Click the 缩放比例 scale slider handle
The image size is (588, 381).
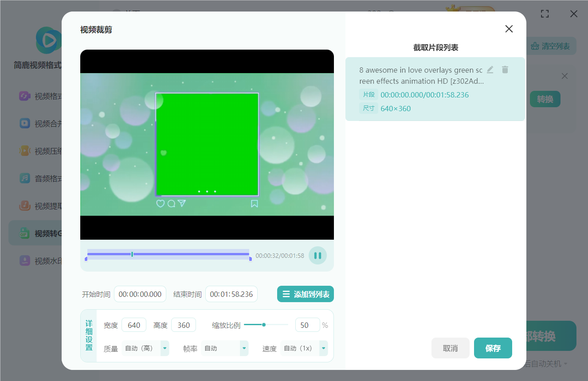point(264,325)
